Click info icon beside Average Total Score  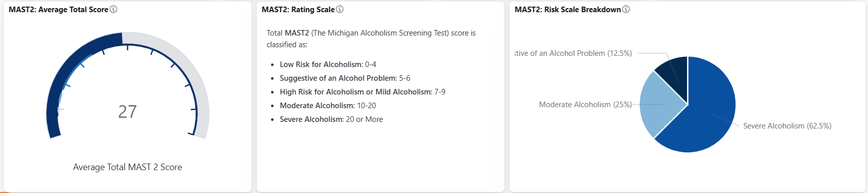[113, 9]
